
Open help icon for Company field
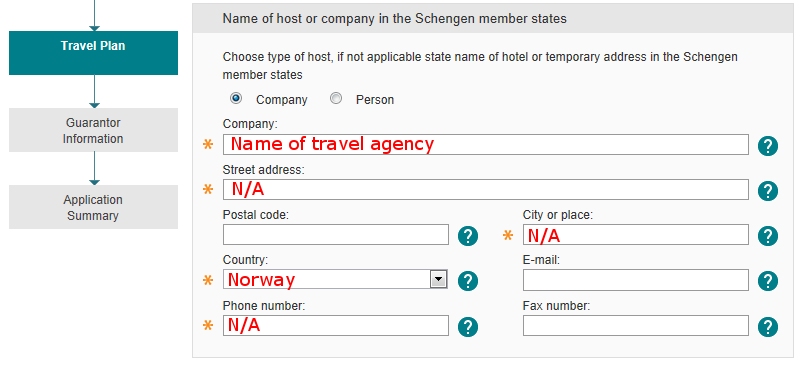(x=768, y=146)
